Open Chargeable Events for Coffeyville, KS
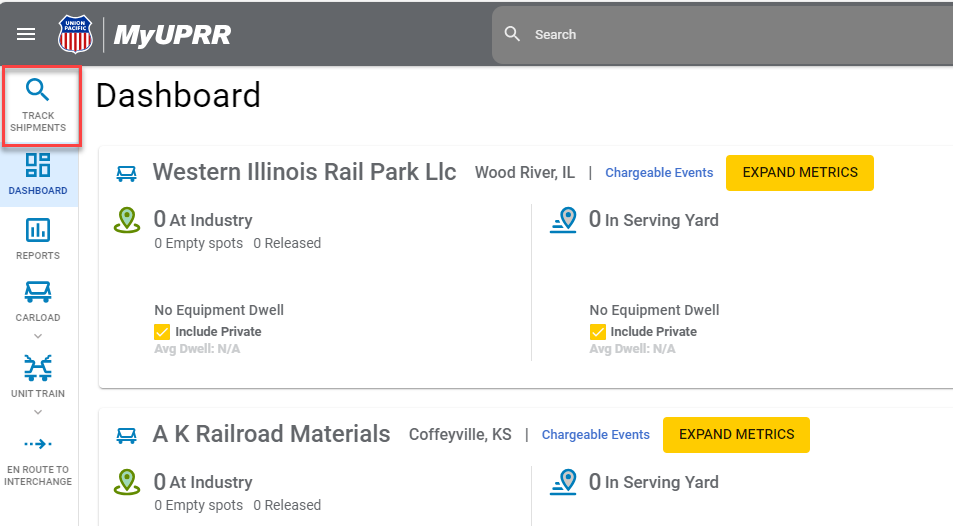Screen dimensions: 953x526 coord(596,435)
